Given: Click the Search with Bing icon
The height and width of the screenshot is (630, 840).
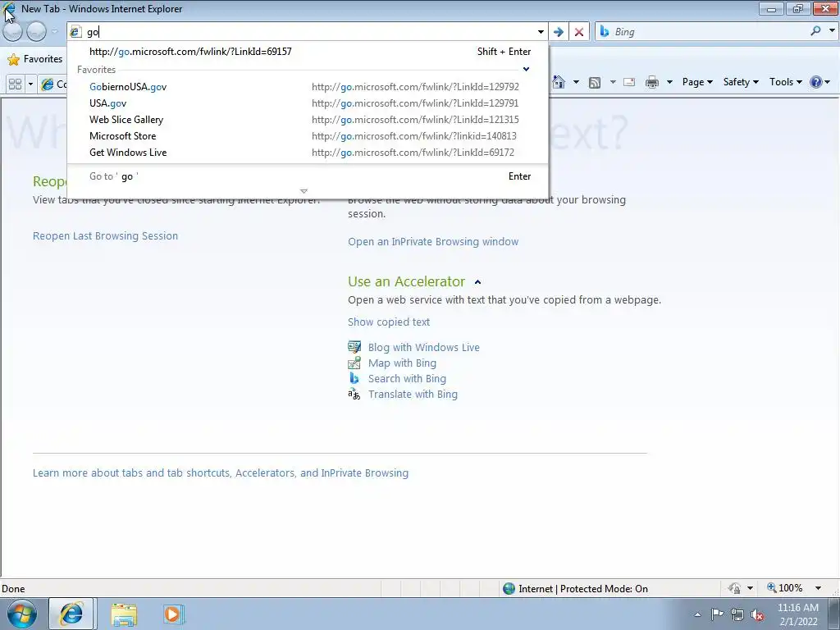Looking at the screenshot, I should click(x=354, y=378).
